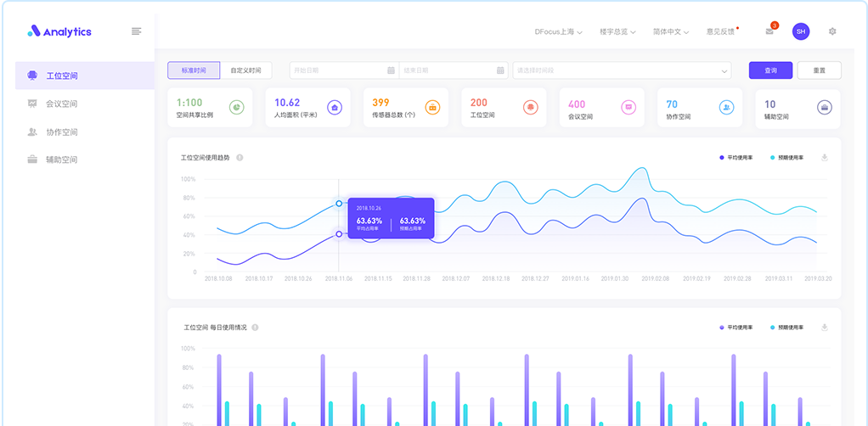The image size is (868, 426).
Task: Collapse the sidebar with the hamburger icon
Action: [x=137, y=31]
